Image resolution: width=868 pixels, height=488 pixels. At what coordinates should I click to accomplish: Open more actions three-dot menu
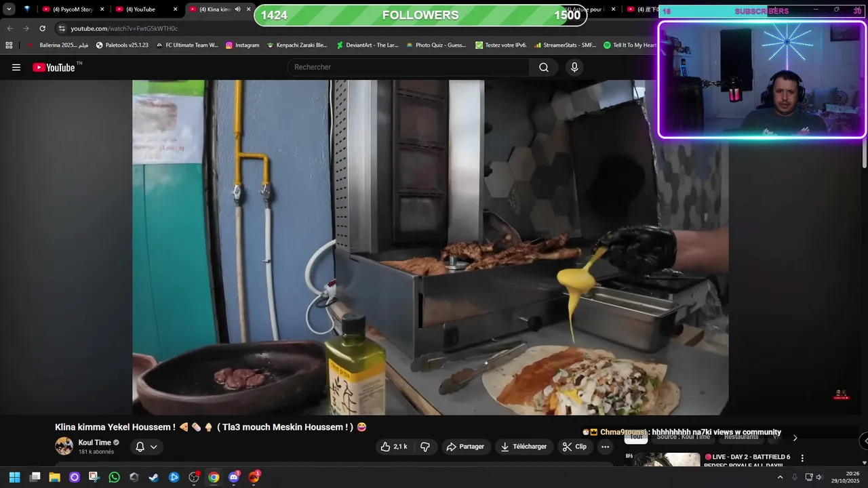605,447
